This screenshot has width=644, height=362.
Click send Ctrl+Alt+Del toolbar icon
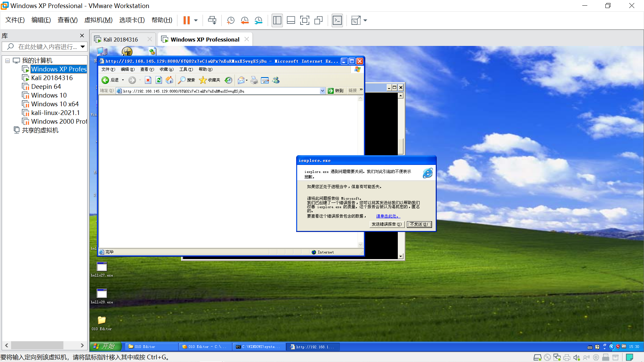click(212, 20)
